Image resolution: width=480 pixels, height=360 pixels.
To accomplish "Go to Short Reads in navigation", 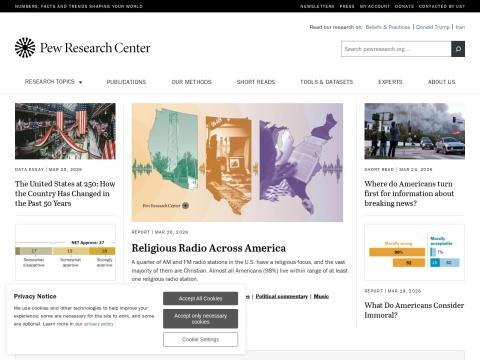I will [256, 82].
